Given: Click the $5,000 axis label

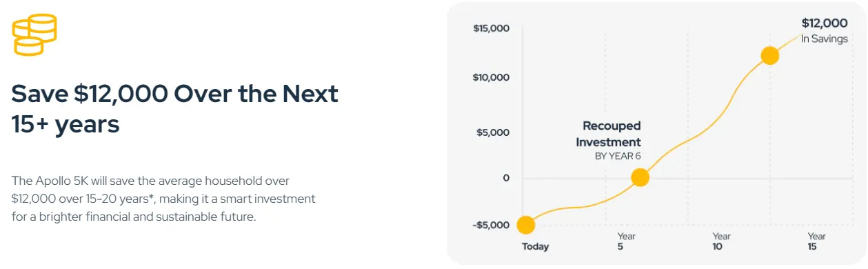Looking at the screenshot, I should coord(494,132).
